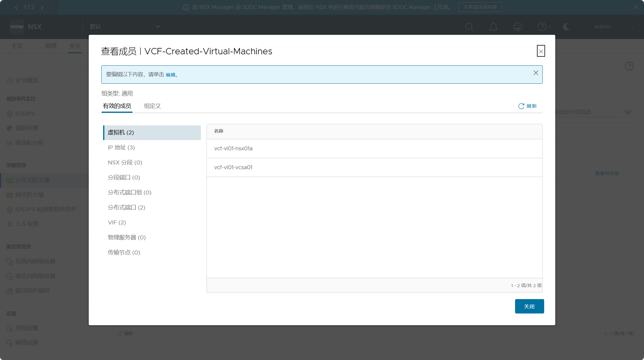Go to next banner notification arrow
Viewport: 644px width, 360px height.
42,7
